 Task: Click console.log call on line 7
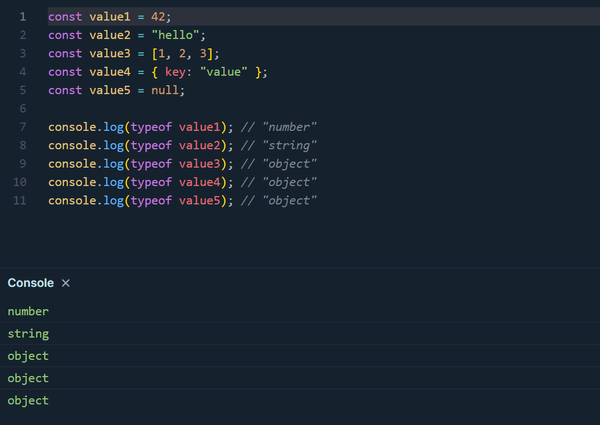86,127
